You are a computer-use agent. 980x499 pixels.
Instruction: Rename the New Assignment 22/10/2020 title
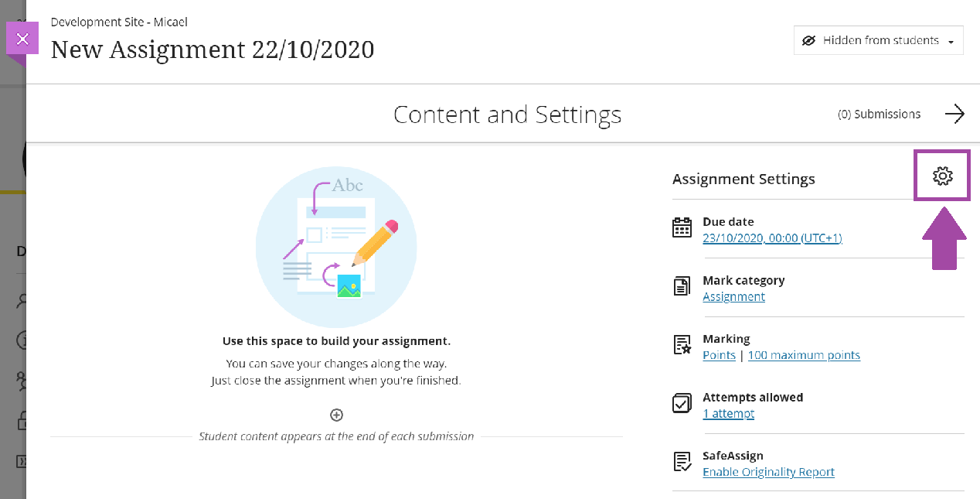click(213, 50)
